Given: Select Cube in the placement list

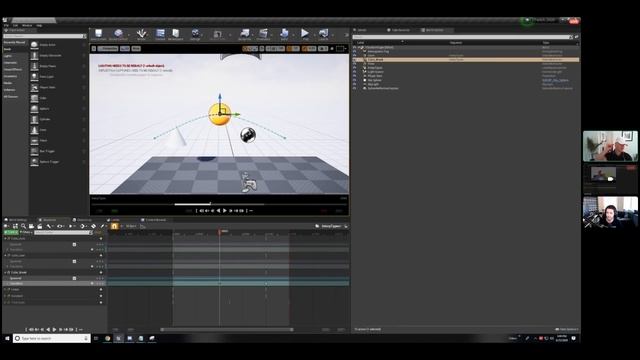Looking at the screenshot, I should 58,98.
